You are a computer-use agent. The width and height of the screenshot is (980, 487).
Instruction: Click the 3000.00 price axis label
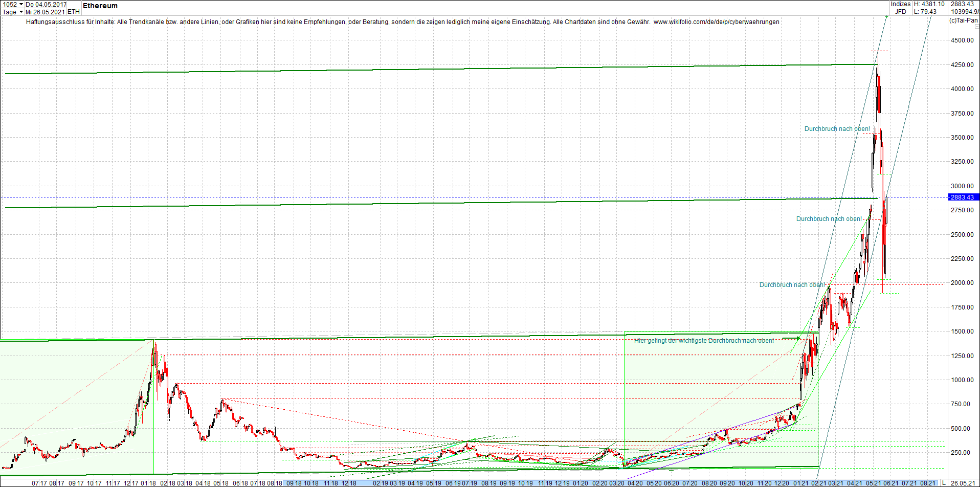point(963,186)
